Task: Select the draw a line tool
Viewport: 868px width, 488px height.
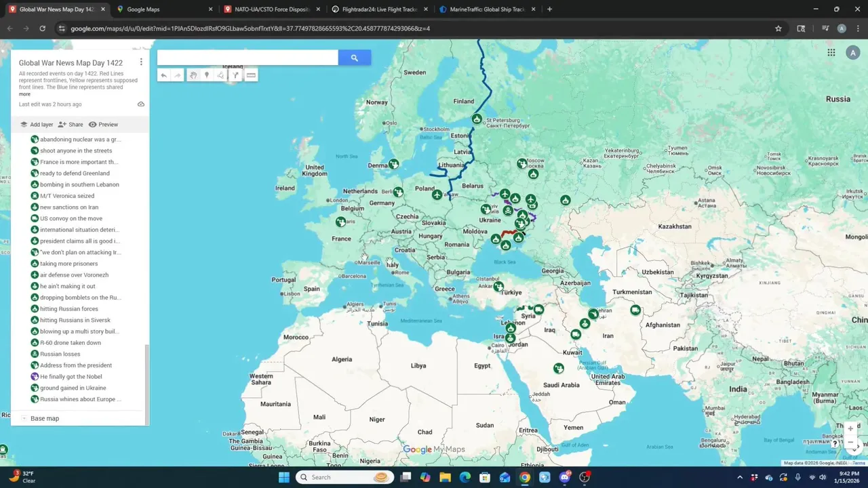Action: click(220, 75)
